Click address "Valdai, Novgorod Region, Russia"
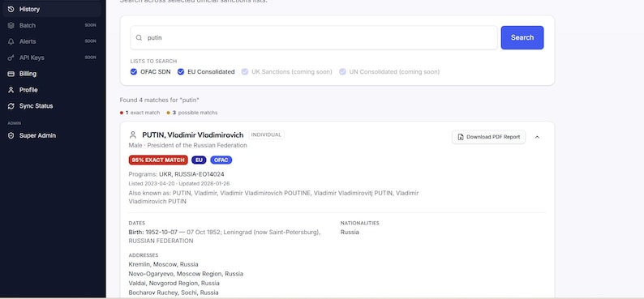 tap(174, 284)
